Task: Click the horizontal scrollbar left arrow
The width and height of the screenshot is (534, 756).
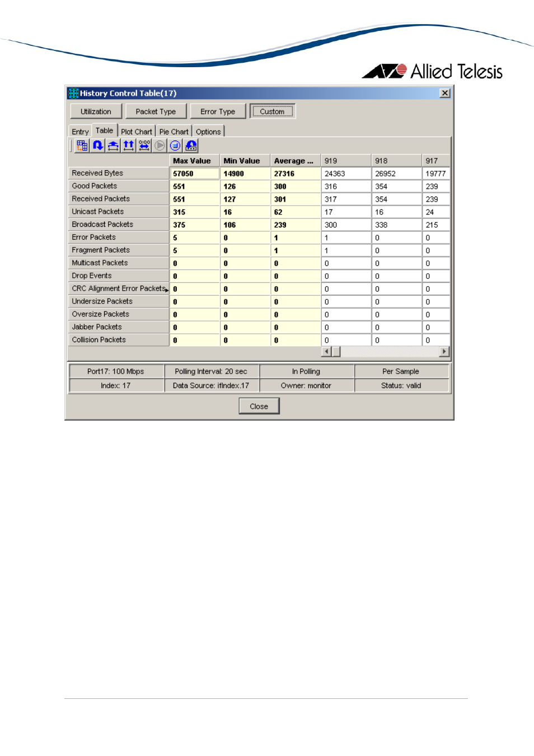Action: pyautogui.click(x=326, y=352)
